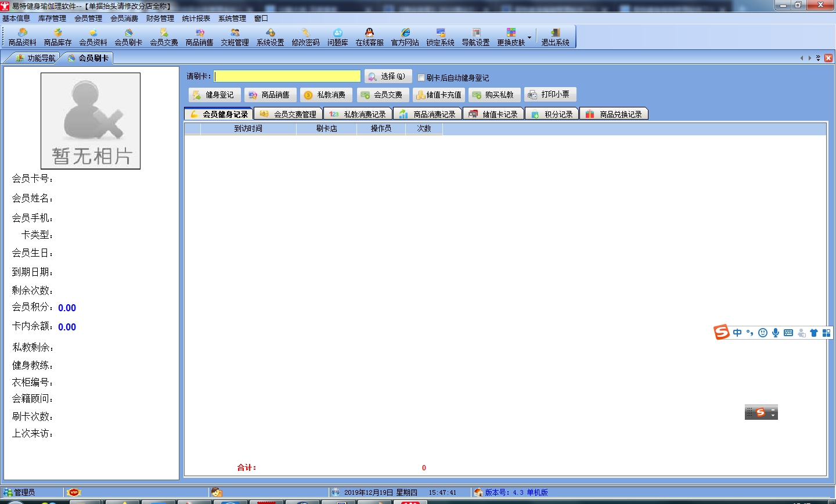Click the 健身登记 button
This screenshot has width=836, height=504.
(214, 95)
